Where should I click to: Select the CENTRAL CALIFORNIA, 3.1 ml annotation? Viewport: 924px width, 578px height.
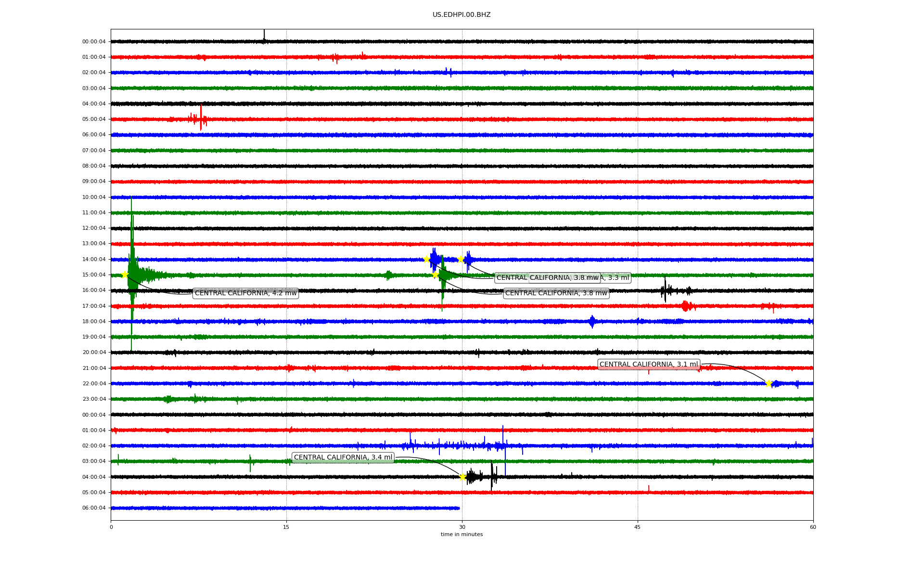648,365
